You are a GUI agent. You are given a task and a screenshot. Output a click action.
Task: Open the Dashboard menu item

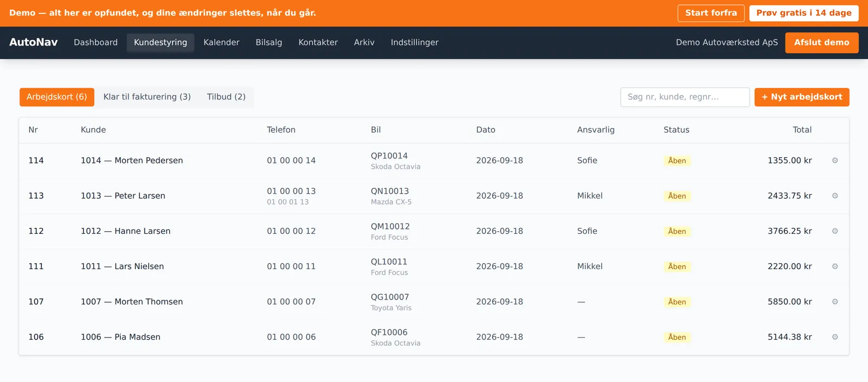(x=95, y=42)
